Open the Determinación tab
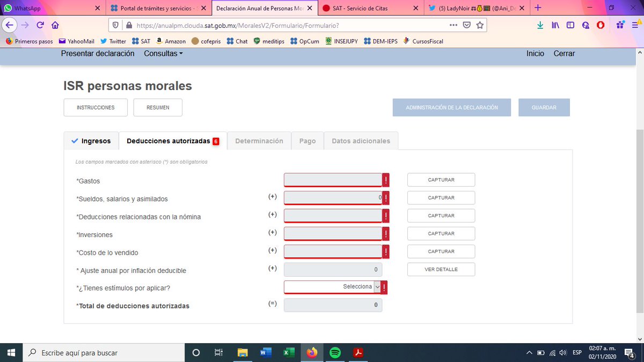The image size is (644, 362). pyautogui.click(x=259, y=141)
